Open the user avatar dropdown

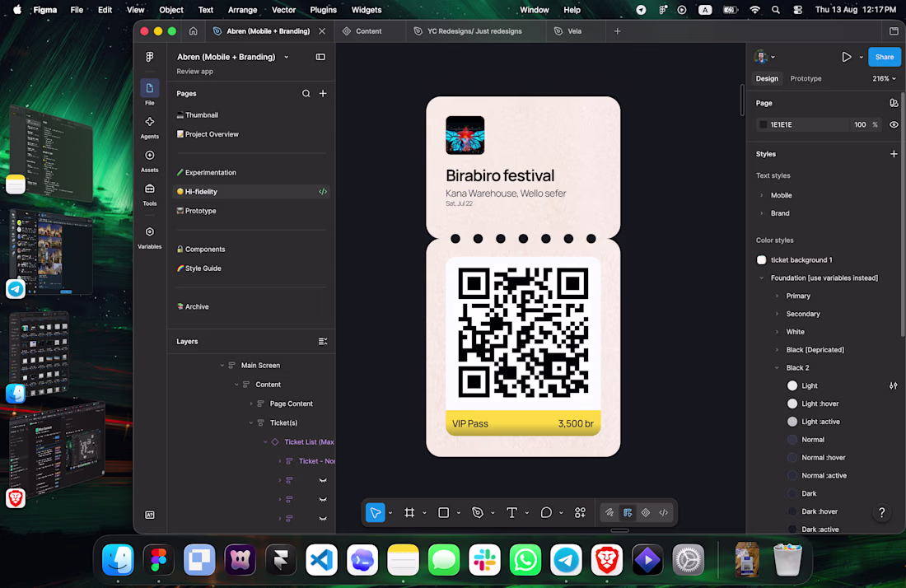point(765,57)
